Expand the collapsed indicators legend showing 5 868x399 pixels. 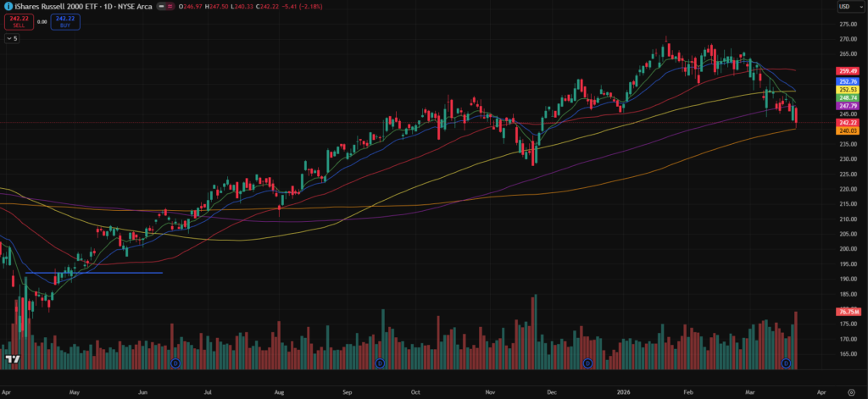(x=14, y=39)
